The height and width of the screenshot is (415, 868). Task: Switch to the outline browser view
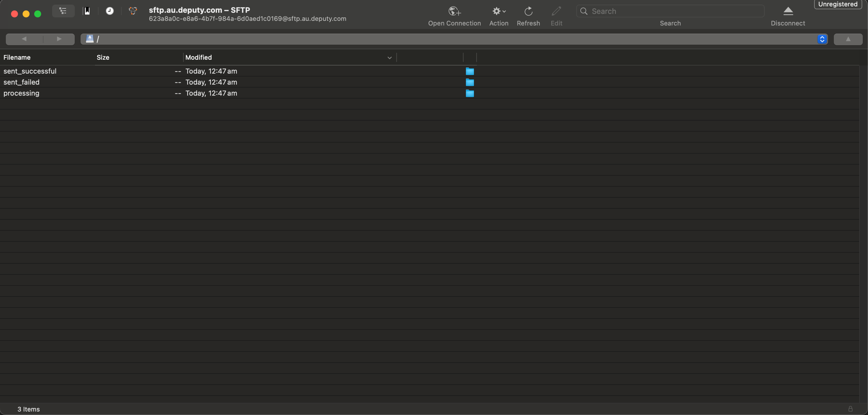[x=63, y=11]
